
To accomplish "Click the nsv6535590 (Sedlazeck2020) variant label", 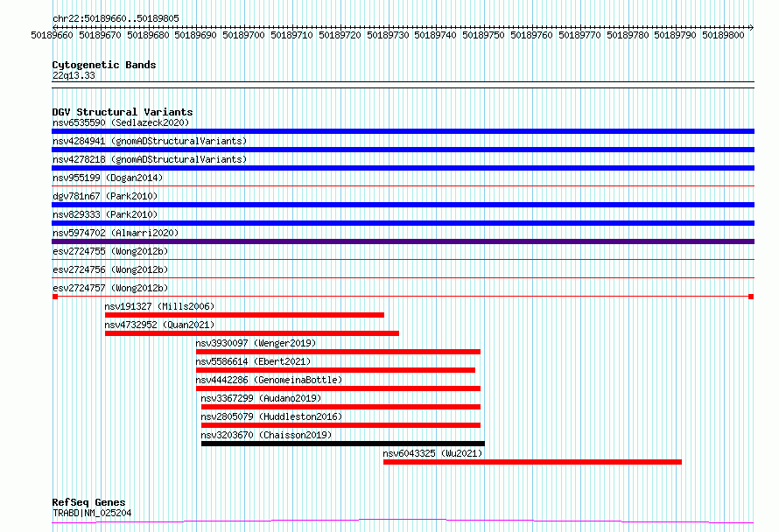I will point(121,122).
